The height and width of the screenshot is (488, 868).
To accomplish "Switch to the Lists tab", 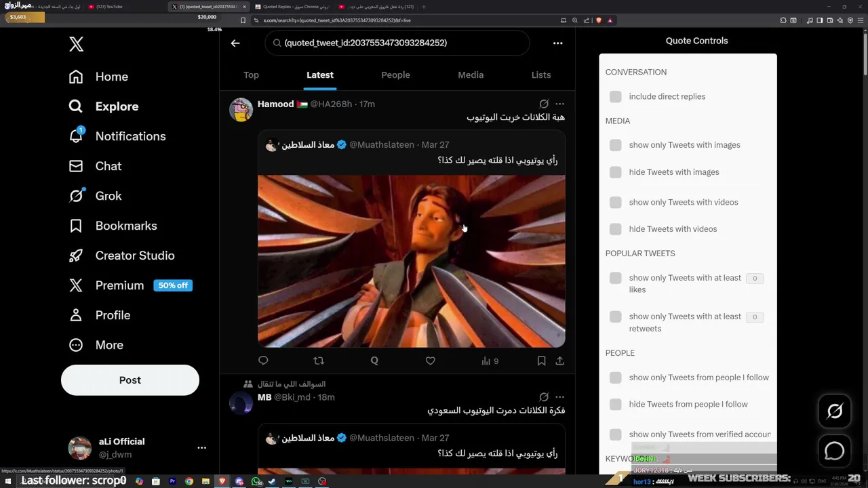I will pos(541,75).
